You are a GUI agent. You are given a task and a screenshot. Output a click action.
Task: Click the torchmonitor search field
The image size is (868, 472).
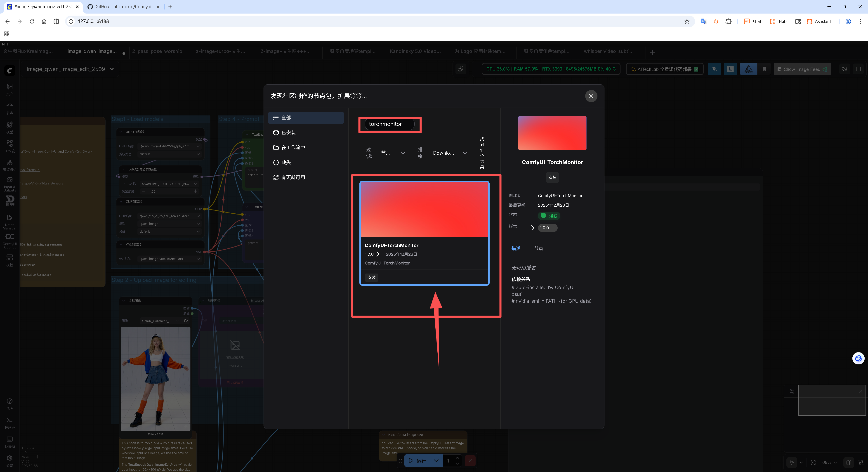pyautogui.click(x=389, y=124)
